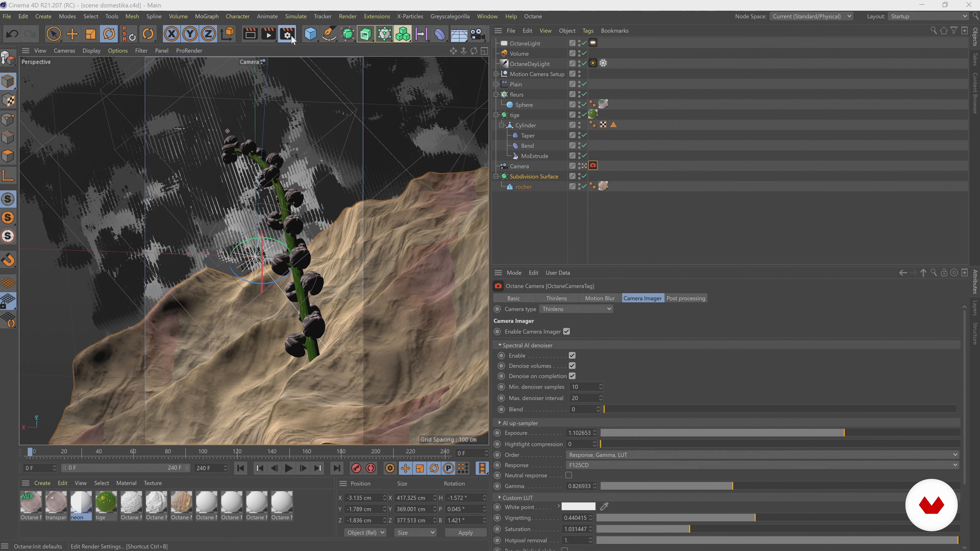Open the Octane menu

click(x=533, y=16)
